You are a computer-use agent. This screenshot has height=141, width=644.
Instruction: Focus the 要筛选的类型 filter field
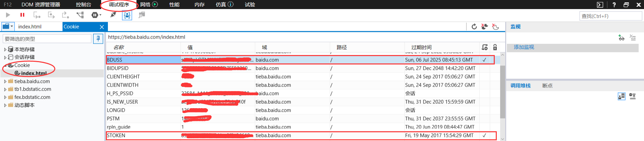(x=47, y=39)
